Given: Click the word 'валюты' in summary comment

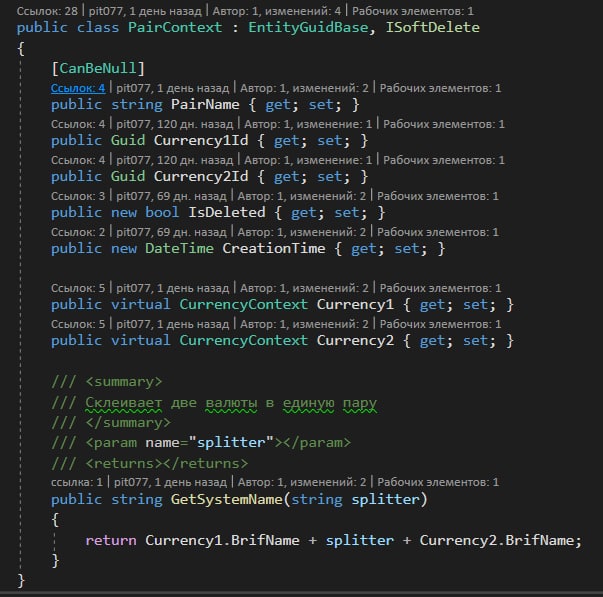Looking at the screenshot, I should (x=231, y=403).
